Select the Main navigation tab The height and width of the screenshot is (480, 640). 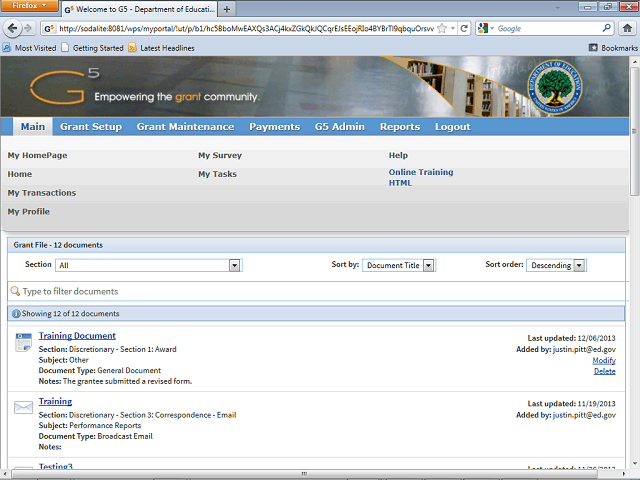coord(33,127)
